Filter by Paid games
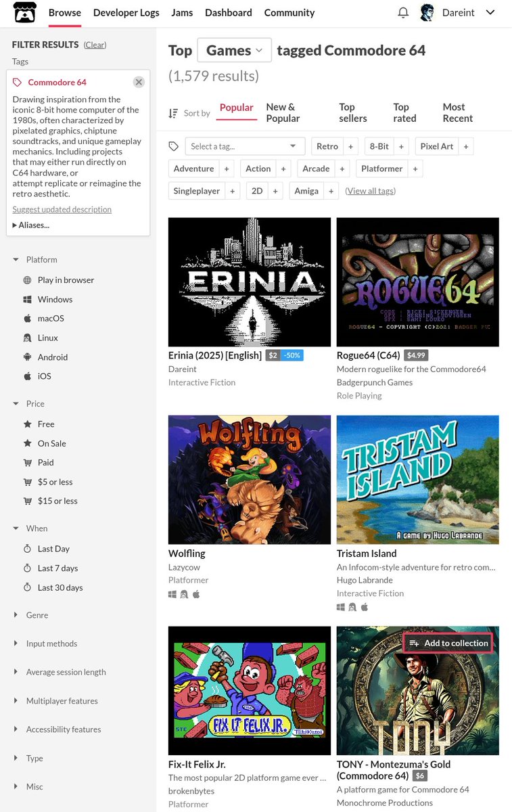Image resolution: width=512 pixels, height=812 pixels. pos(38,462)
